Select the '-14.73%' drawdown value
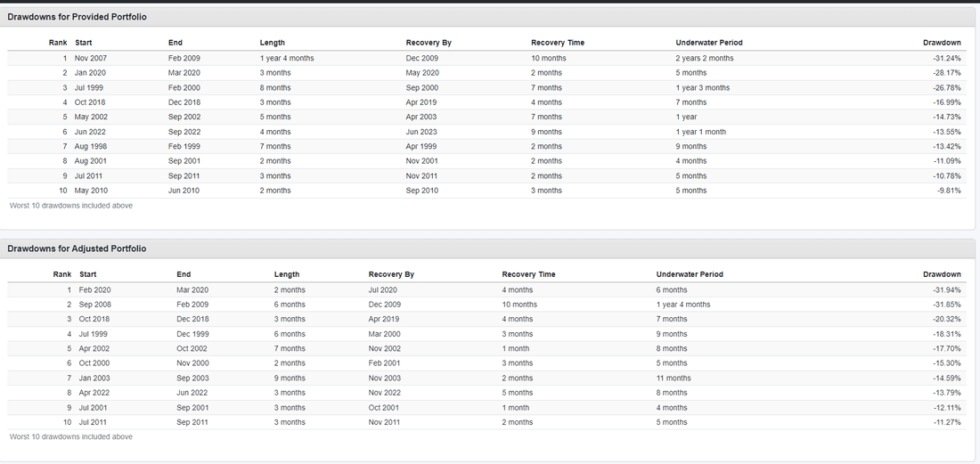The width and height of the screenshot is (980, 464). point(947,117)
